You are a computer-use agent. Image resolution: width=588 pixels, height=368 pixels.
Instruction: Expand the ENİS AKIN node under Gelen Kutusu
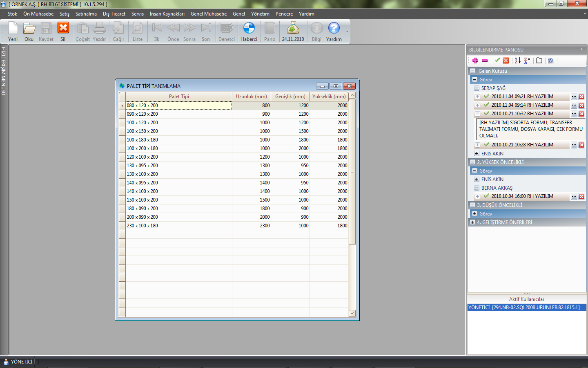[477, 154]
